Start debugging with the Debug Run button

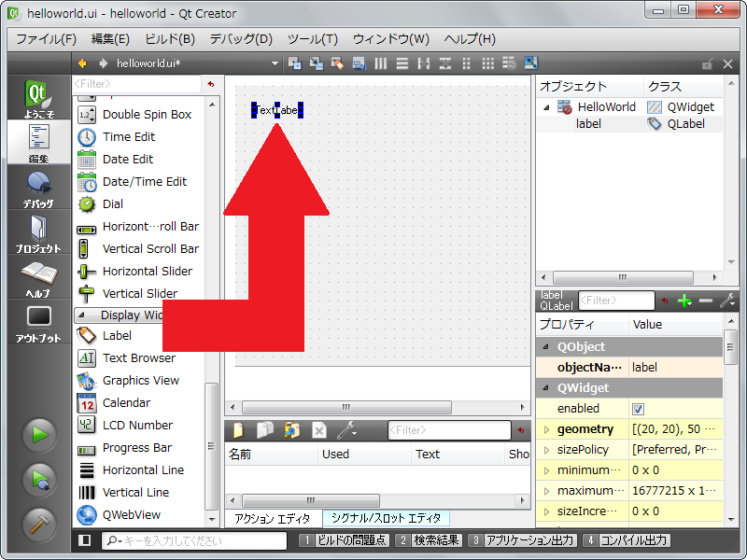tap(39, 479)
